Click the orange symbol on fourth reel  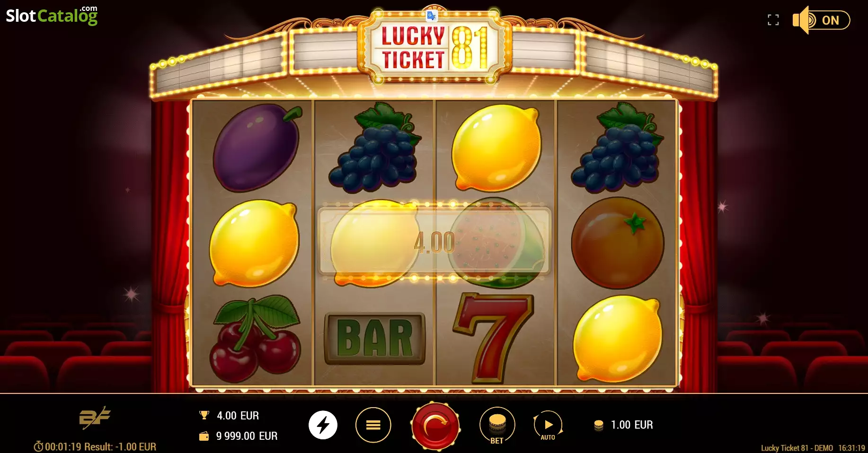pyautogui.click(x=617, y=243)
